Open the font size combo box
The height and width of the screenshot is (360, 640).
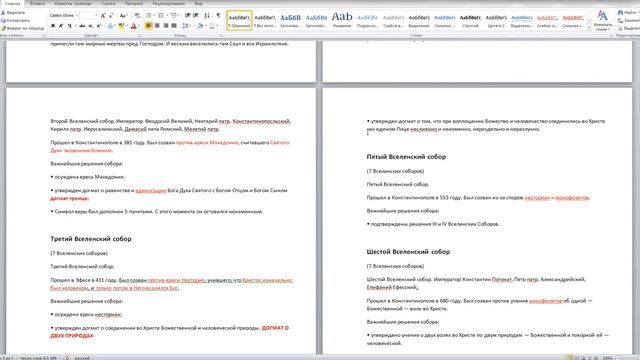pos(89,16)
